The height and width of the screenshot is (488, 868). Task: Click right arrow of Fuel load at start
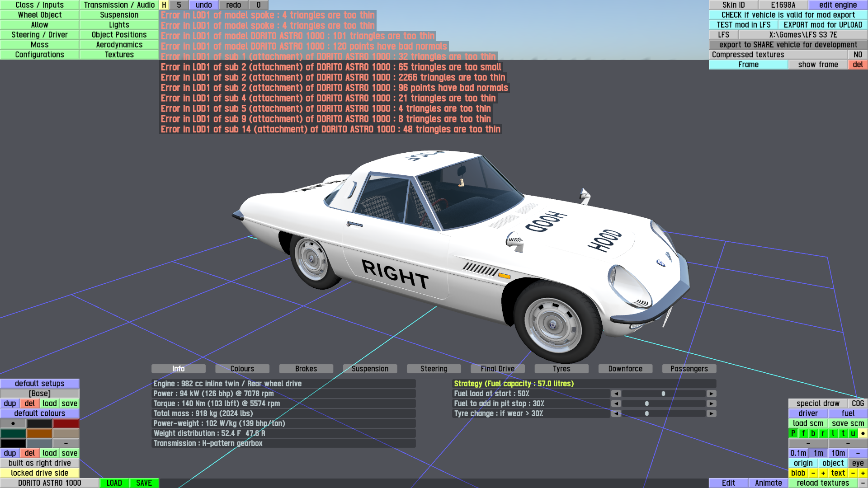point(711,394)
